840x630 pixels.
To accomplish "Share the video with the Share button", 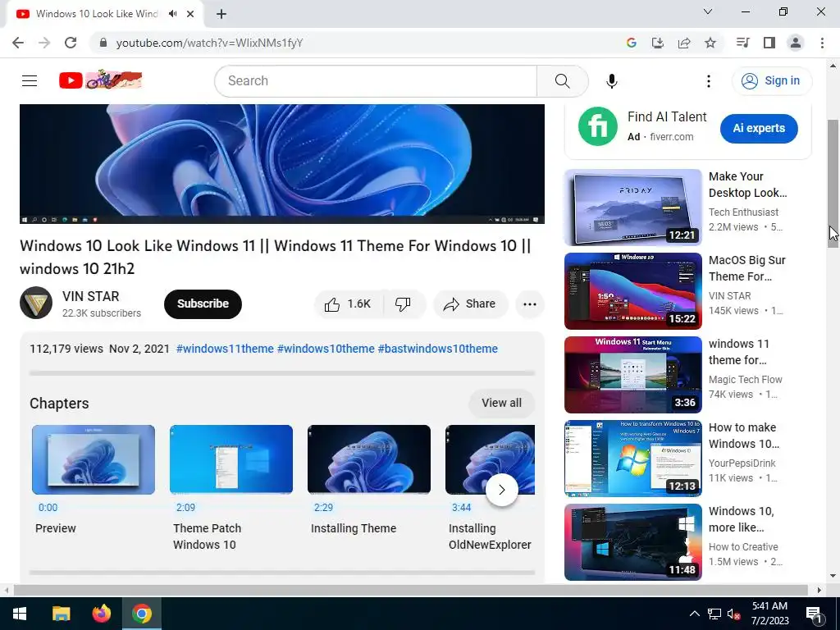I will click(x=470, y=304).
